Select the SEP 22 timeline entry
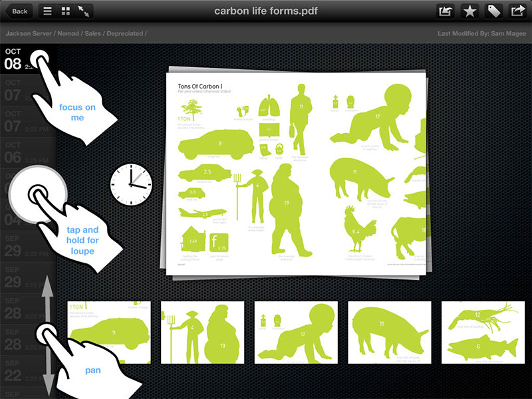 (x=13, y=370)
